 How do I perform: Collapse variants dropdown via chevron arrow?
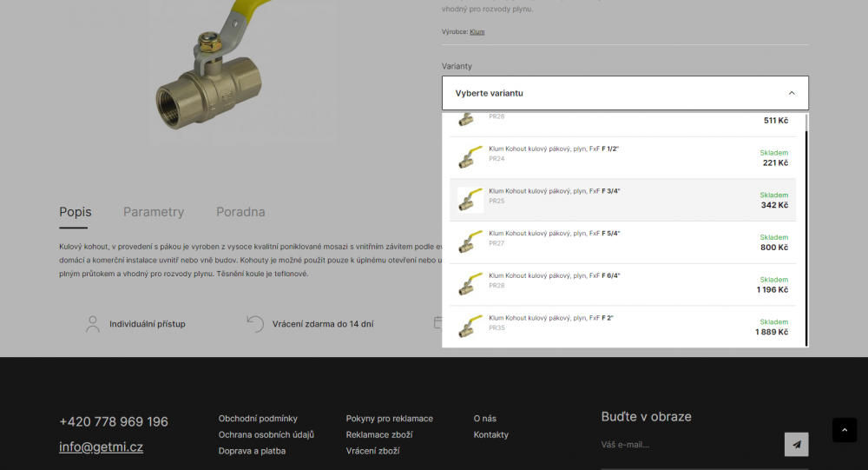792,93
